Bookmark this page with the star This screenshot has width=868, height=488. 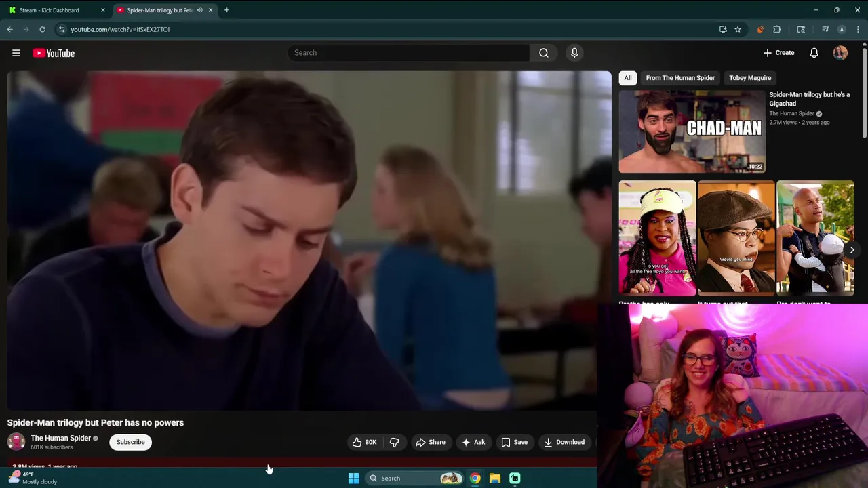[x=738, y=29]
